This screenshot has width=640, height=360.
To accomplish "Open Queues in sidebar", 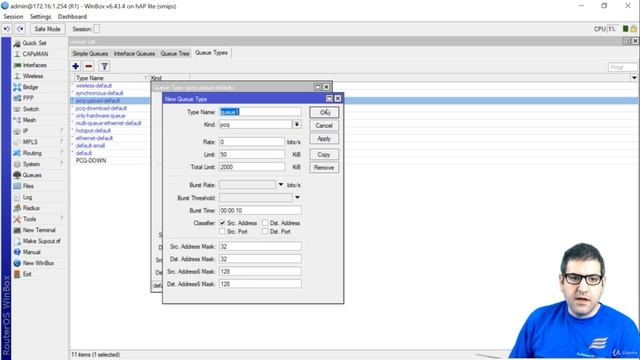I will point(32,175).
